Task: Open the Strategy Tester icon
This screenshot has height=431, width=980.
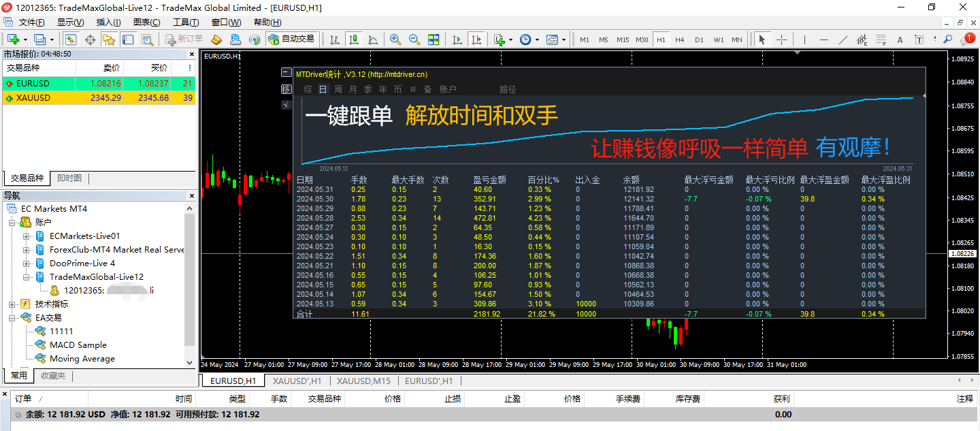Action: pyautogui.click(x=148, y=39)
